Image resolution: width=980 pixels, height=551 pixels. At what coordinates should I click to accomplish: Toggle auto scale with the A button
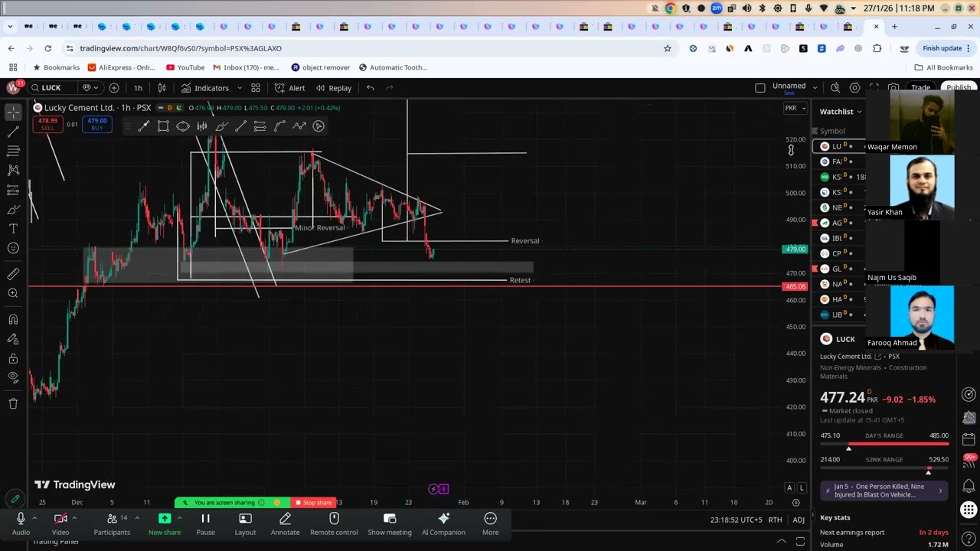pos(789,488)
